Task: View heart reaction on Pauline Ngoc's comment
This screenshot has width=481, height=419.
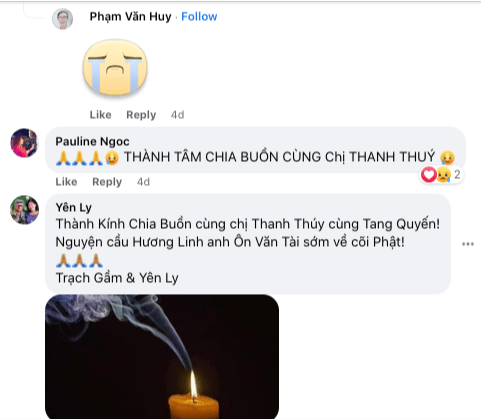Action: [x=429, y=174]
